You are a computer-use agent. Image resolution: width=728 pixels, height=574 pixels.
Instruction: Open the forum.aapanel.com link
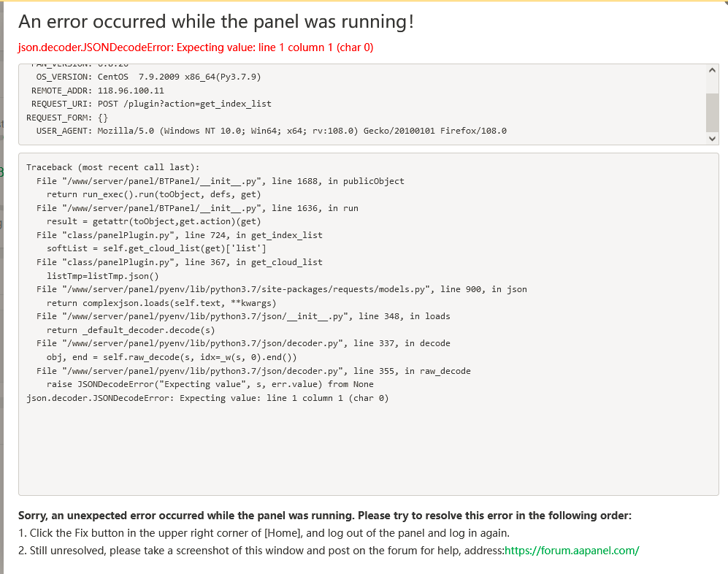click(x=572, y=551)
